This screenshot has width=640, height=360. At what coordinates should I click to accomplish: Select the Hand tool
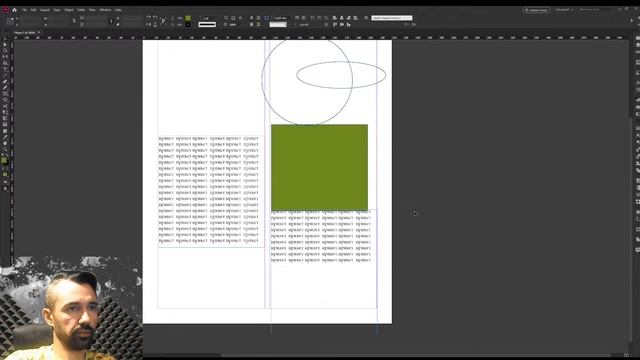click(x=5, y=142)
